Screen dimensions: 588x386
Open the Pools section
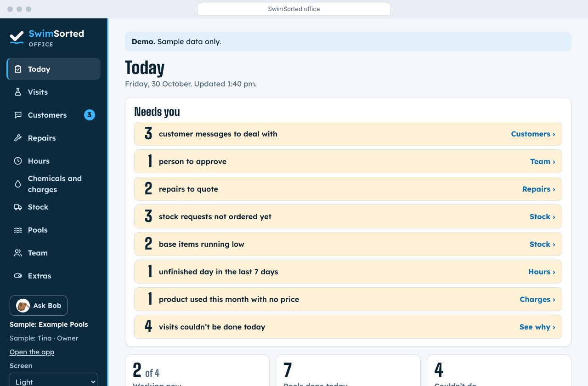(54, 230)
